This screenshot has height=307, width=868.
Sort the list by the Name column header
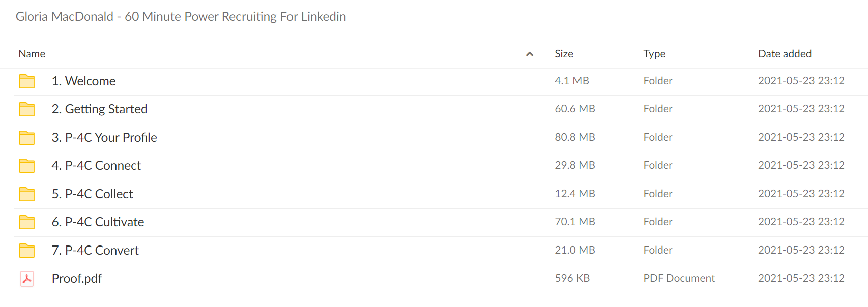pyautogui.click(x=32, y=54)
